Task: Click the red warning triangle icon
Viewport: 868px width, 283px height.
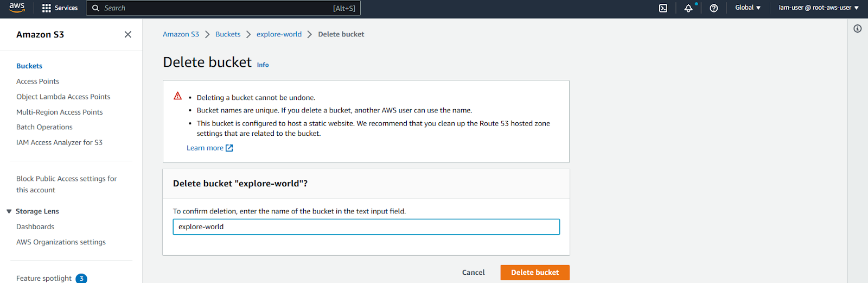Action: (x=177, y=96)
